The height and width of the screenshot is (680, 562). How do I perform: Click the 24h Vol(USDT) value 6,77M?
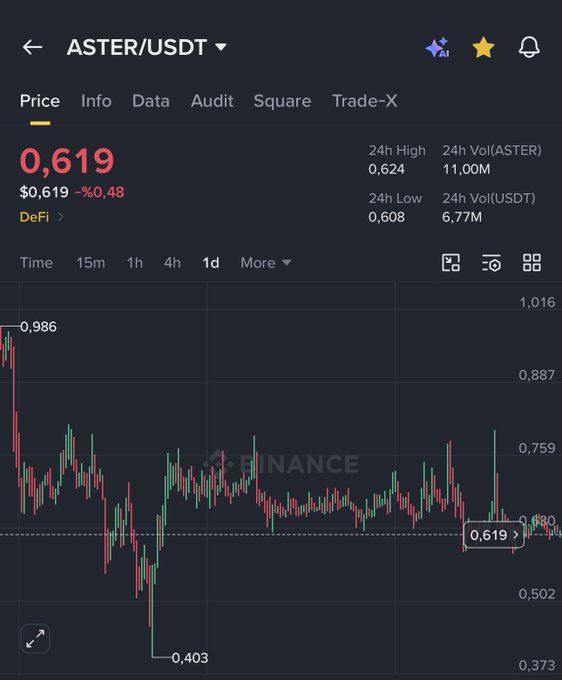click(x=462, y=217)
